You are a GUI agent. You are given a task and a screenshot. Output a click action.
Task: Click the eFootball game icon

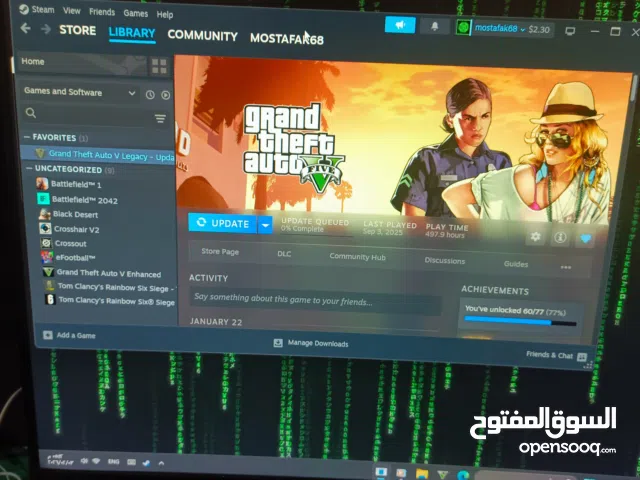(x=47, y=257)
